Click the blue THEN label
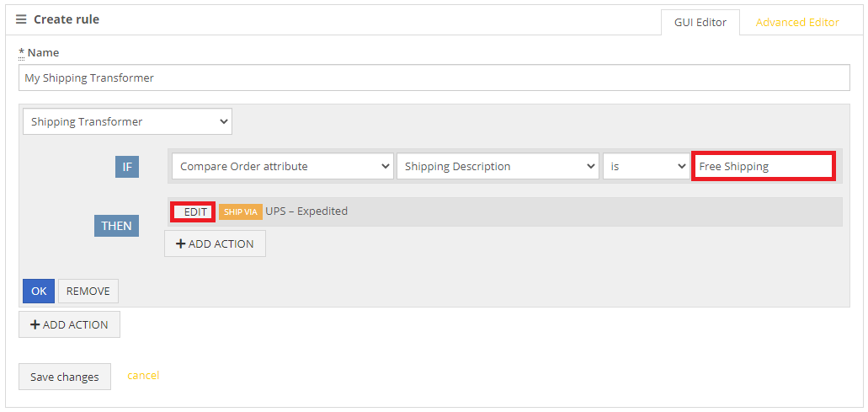 coord(116,226)
